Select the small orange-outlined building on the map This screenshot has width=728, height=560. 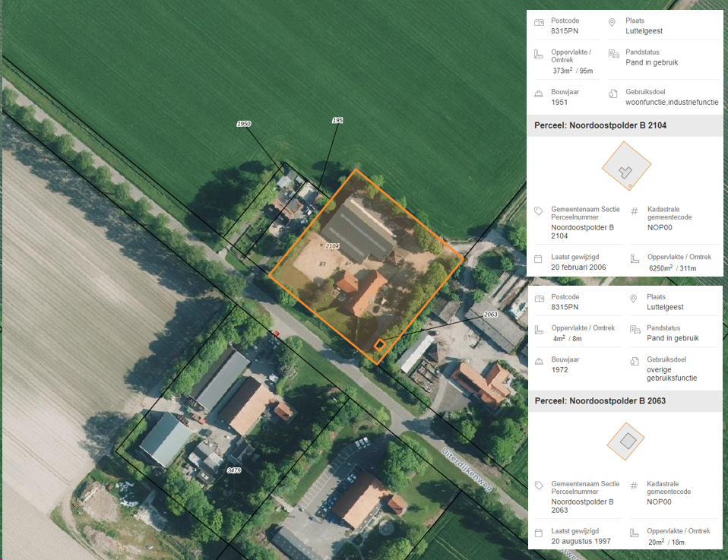(x=380, y=344)
